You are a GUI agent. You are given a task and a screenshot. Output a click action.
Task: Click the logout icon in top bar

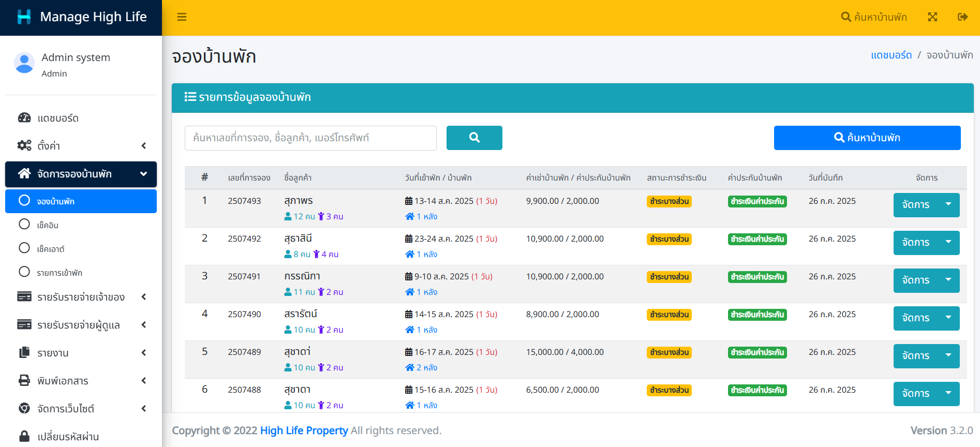962,17
